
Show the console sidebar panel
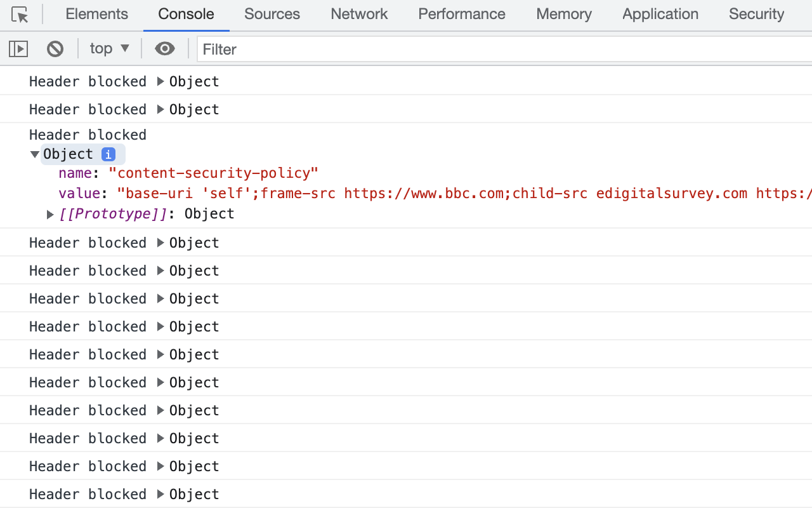(x=18, y=49)
